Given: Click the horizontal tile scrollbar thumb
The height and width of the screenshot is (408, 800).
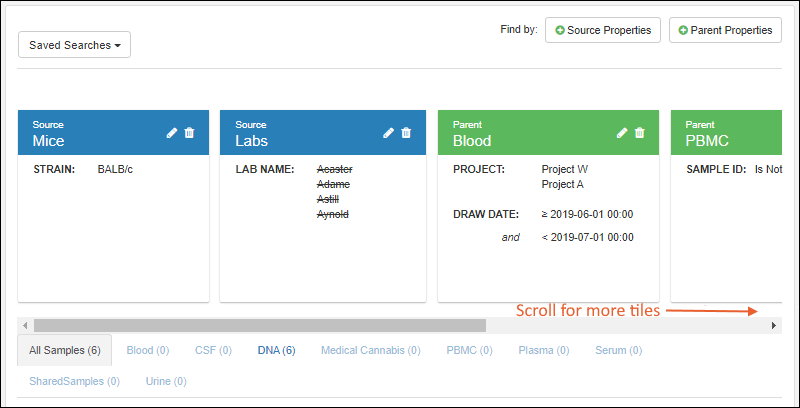Looking at the screenshot, I should click(x=260, y=325).
